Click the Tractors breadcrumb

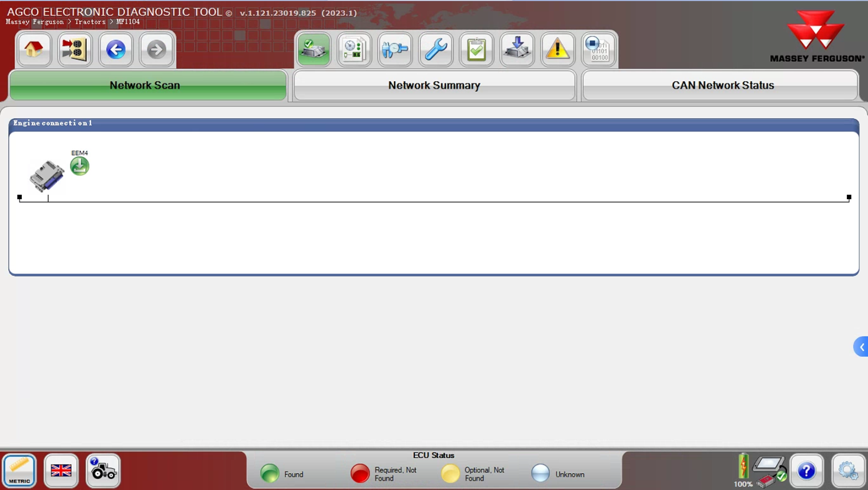pyautogui.click(x=90, y=22)
